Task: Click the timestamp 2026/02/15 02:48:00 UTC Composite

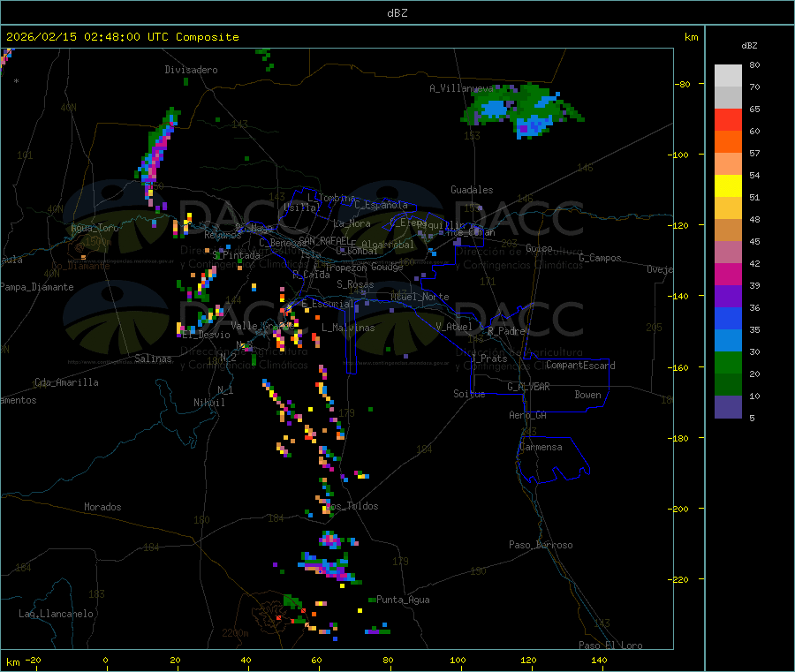Action: (x=122, y=37)
